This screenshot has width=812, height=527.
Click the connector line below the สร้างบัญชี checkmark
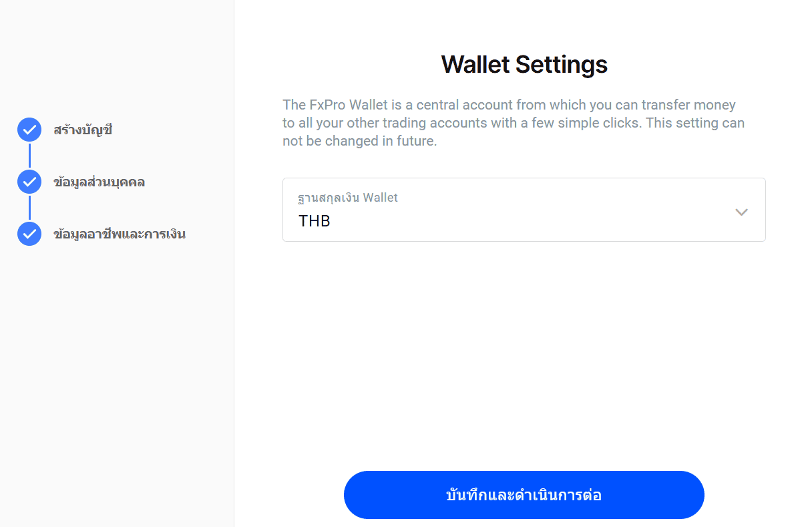point(29,156)
